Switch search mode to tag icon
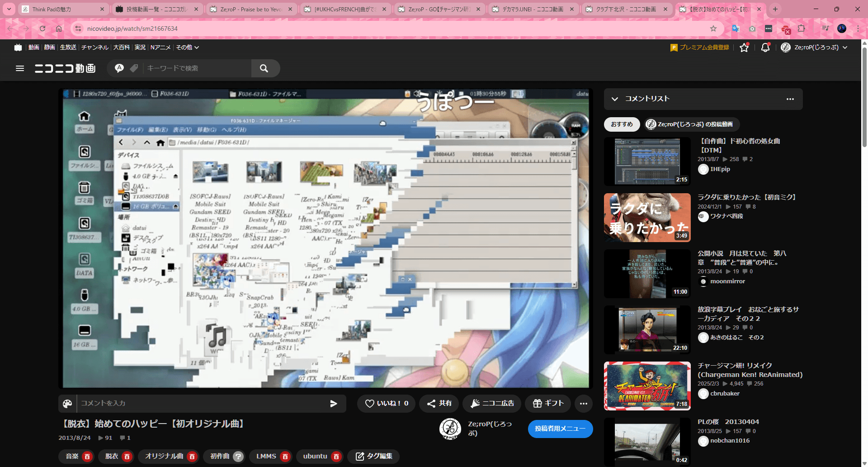Screen dimensions: 868x467 tap(134, 68)
